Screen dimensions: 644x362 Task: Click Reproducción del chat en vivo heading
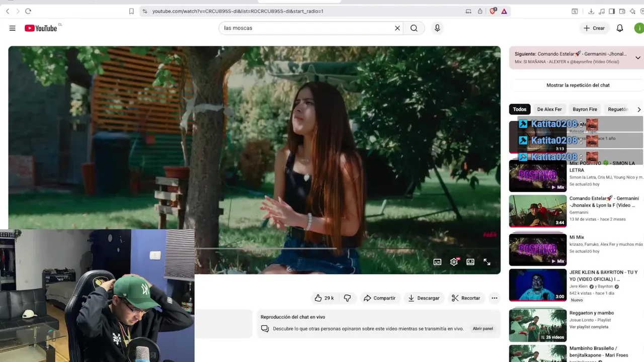(x=293, y=317)
